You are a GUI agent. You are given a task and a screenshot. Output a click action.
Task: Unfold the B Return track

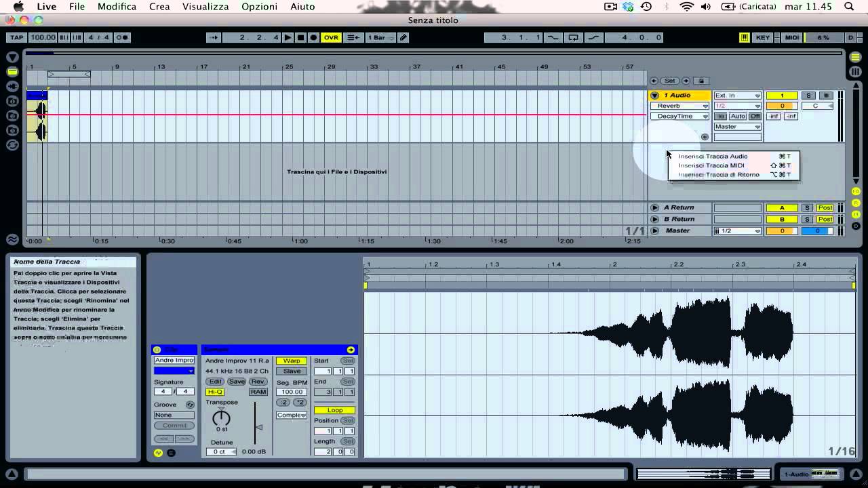tap(655, 219)
